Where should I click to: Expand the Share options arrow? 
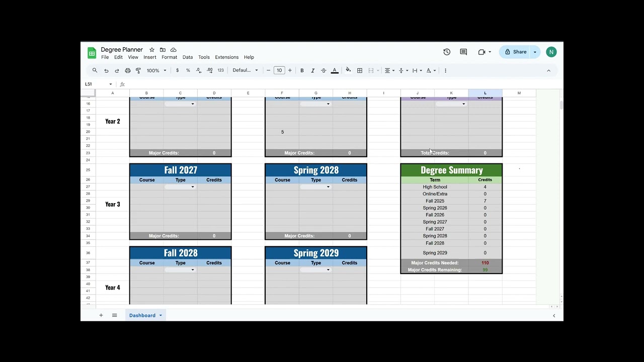pyautogui.click(x=535, y=52)
